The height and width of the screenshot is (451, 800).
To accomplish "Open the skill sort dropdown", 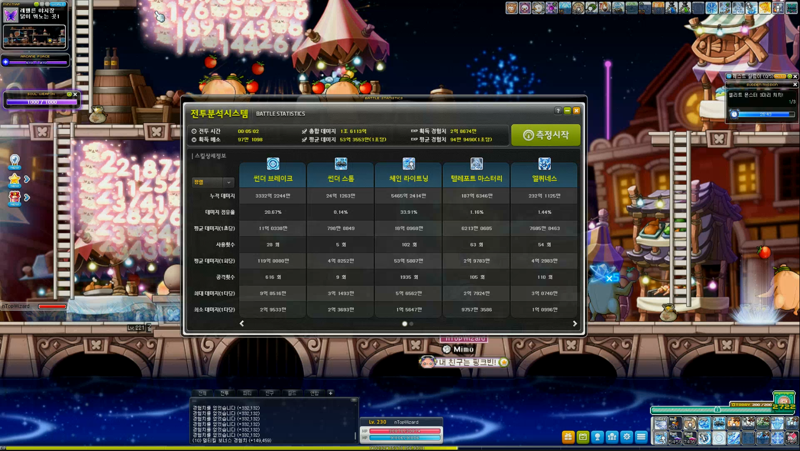I will tap(213, 182).
